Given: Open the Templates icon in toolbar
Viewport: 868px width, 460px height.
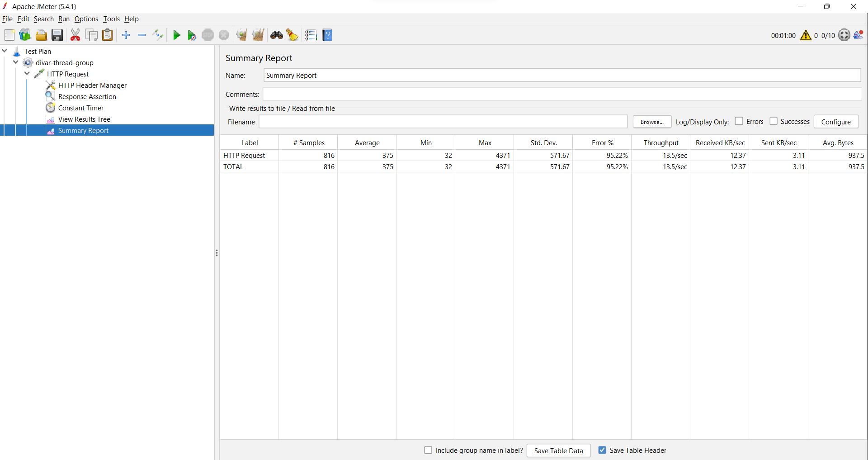Looking at the screenshot, I should tap(25, 35).
